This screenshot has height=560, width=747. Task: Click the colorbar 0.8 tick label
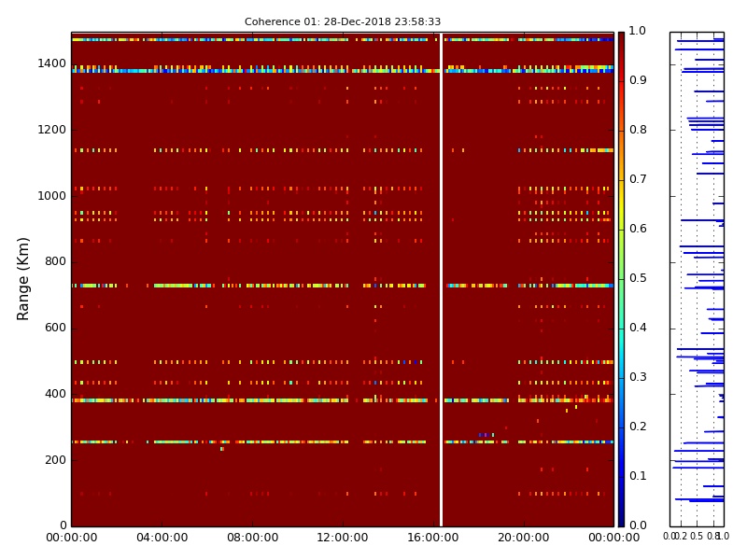tap(638, 130)
